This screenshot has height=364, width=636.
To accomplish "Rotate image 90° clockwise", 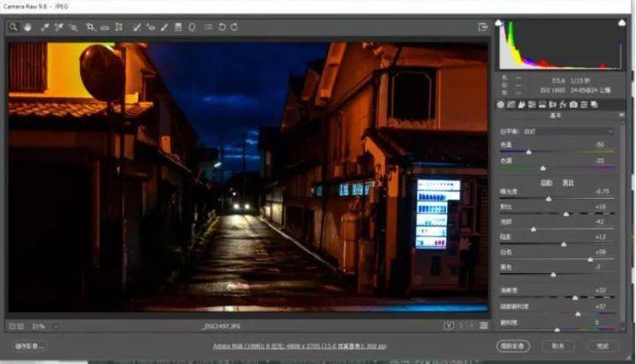I will coord(234,27).
